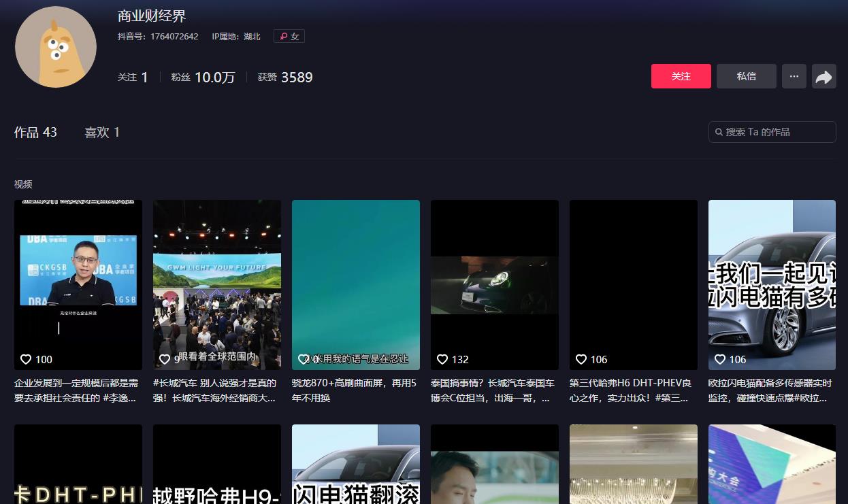Screen dimensions: 848x504
Task: Click the profile avatar picture
Action: coord(56,47)
